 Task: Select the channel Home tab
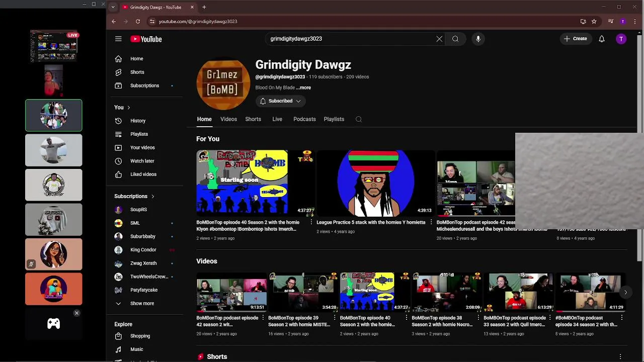[204, 119]
